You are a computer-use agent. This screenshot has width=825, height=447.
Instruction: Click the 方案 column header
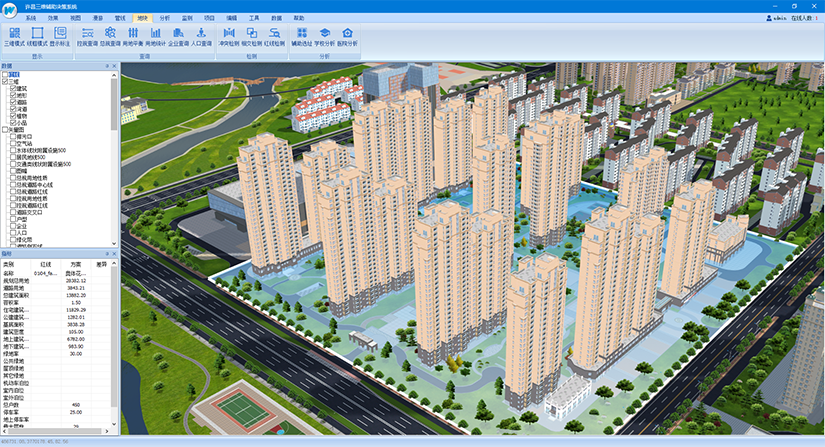74,263
